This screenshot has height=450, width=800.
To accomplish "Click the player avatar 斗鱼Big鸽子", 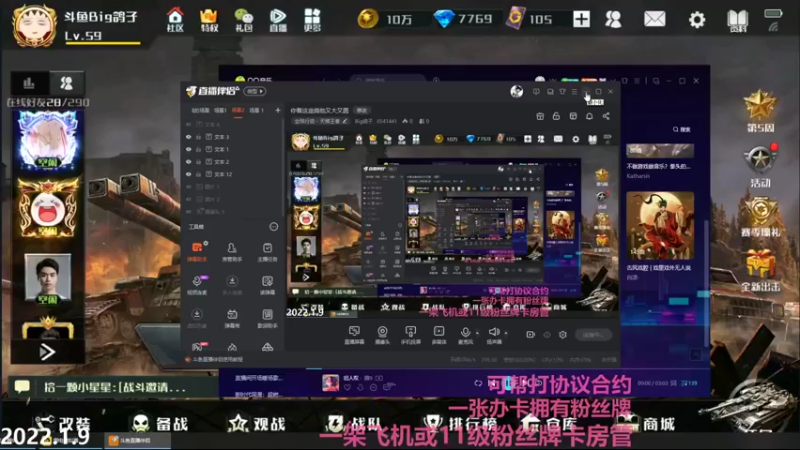I will (x=35, y=26).
